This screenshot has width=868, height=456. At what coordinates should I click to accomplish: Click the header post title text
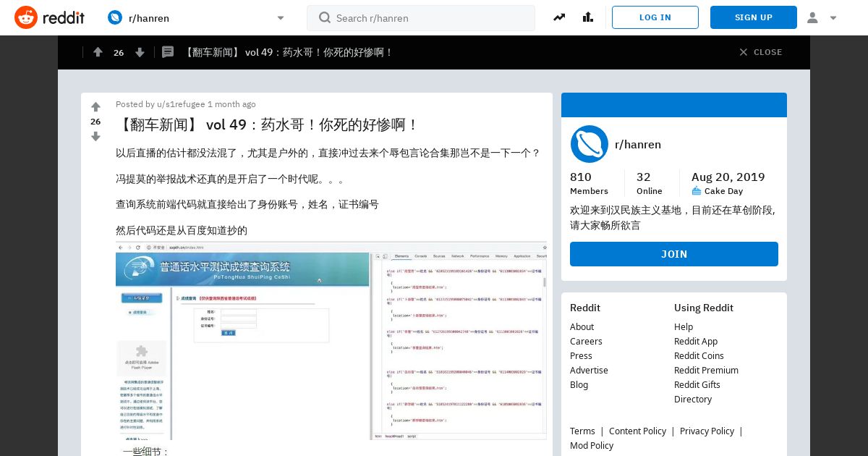pos(289,52)
